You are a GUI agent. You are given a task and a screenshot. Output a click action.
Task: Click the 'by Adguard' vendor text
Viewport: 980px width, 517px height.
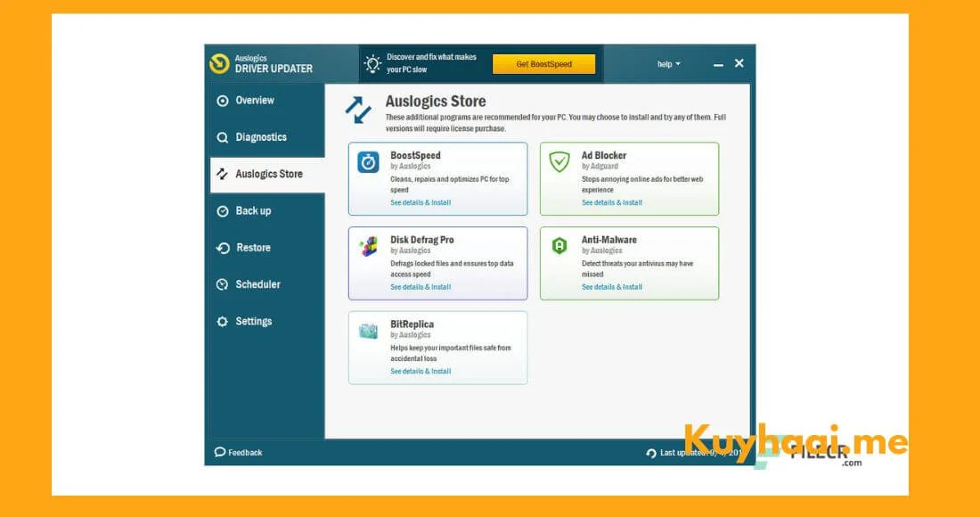point(600,167)
